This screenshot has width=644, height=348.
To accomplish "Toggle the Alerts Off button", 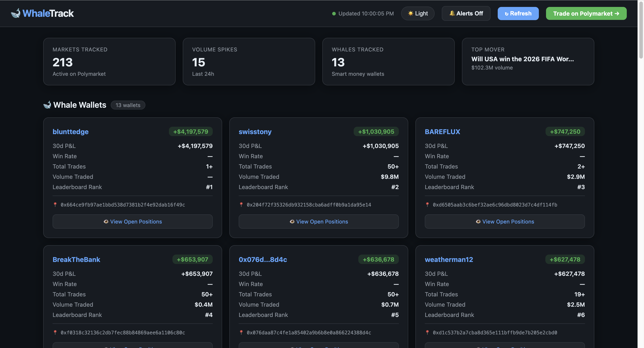I will 466,13.
